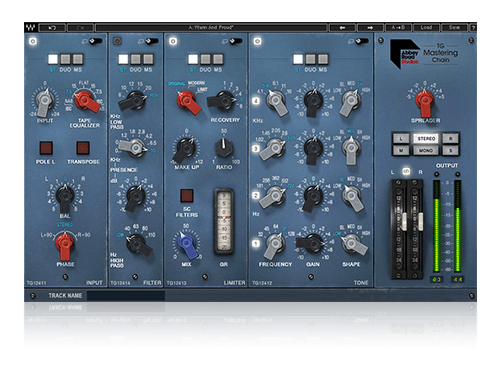This screenshot has height=370, width=500.
Task: Open the help question mark button
Action: point(473,28)
